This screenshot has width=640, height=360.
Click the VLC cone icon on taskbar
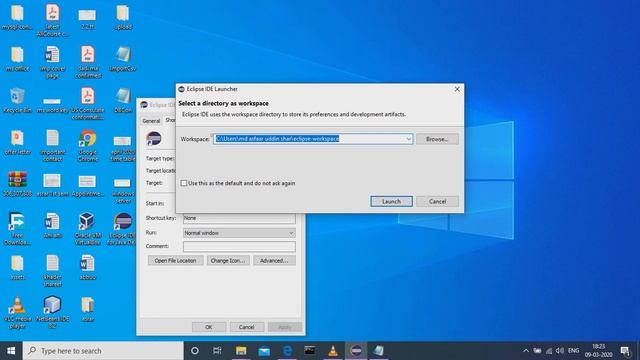pos(333,351)
